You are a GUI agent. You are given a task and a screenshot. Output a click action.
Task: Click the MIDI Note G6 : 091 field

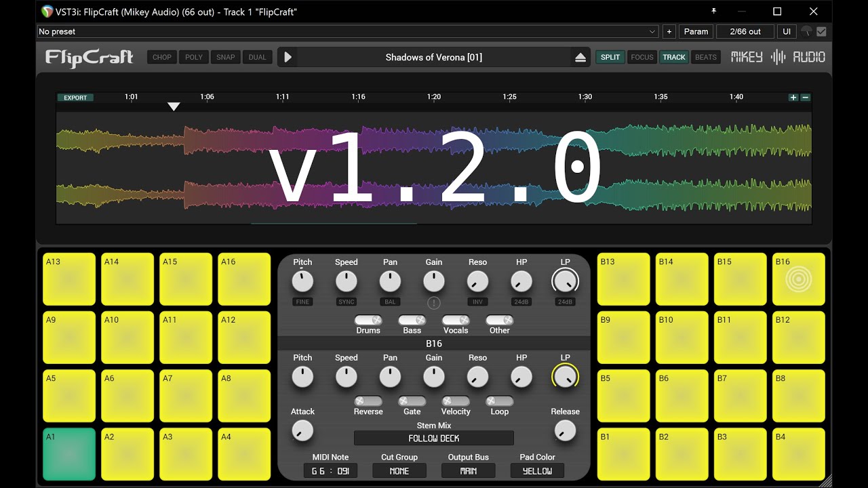[331, 470]
